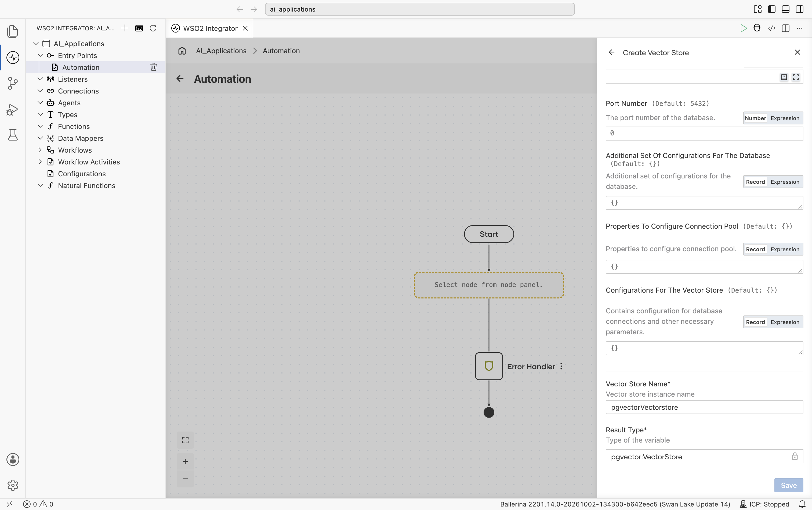Switch Port Number field to Expression mode
Screen dimensions: 812x510
pyautogui.click(x=785, y=118)
